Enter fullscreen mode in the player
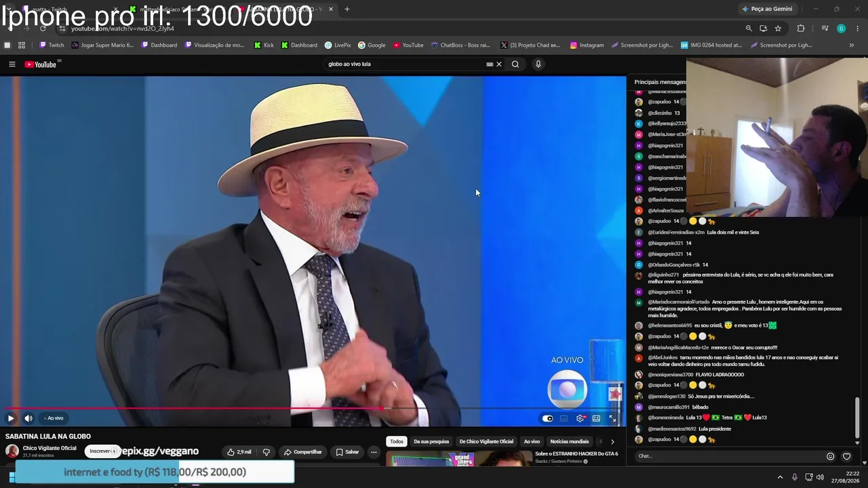This screenshot has height=488, width=868. tap(613, 418)
